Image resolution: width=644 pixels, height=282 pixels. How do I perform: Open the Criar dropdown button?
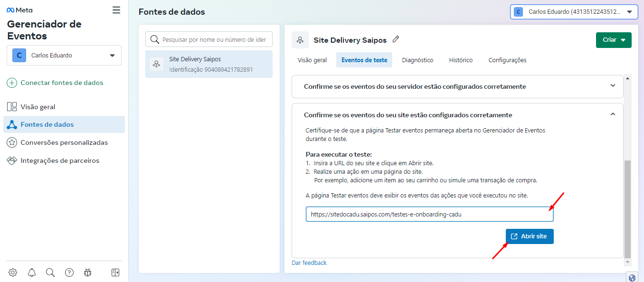point(614,40)
